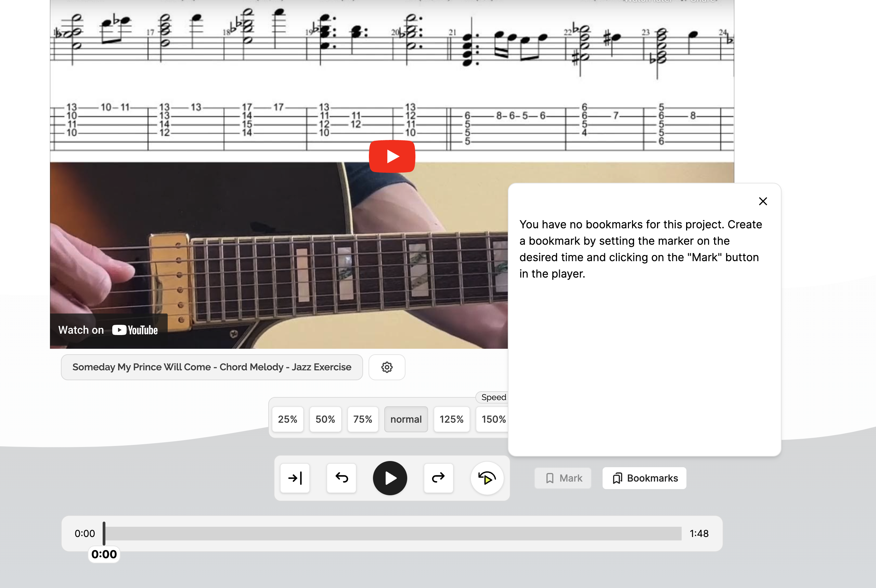Click the 0:00 start time label
The width and height of the screenshot is (876, 588).
coord(85,533)
